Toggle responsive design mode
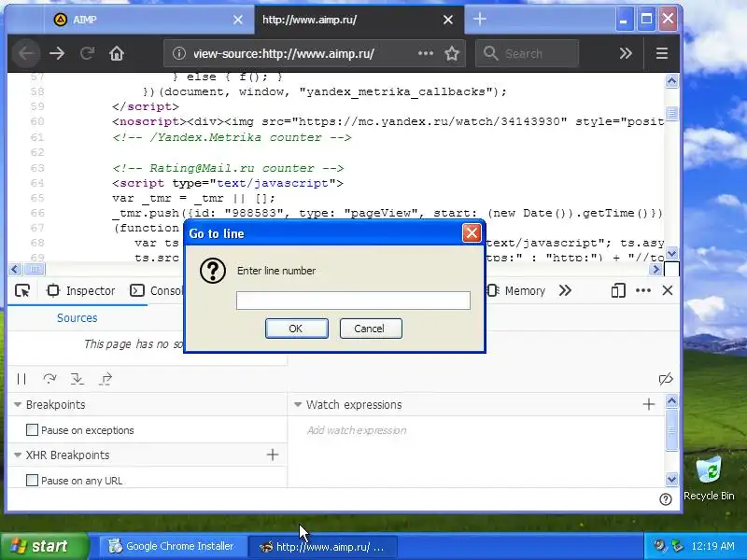The width and height of the screenshot is (747, 560). click(618, 290)
